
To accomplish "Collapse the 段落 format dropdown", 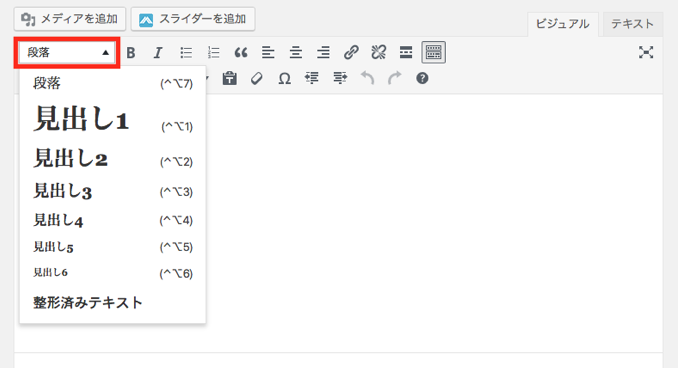I will [67, 53].
